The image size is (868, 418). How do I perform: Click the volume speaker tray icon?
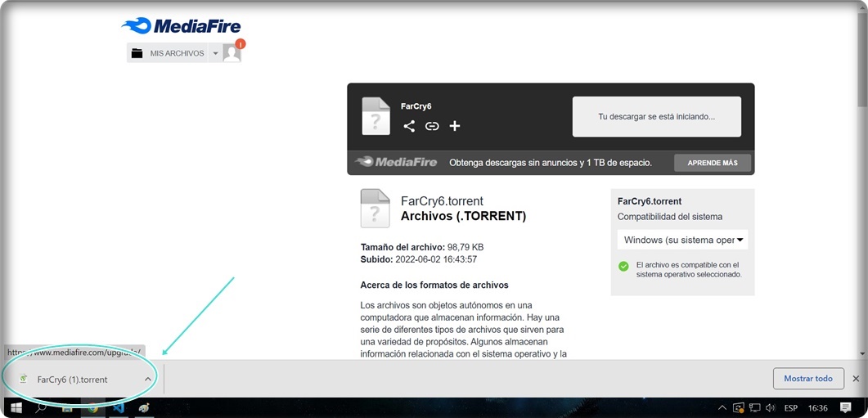click(x=770, y=408)
